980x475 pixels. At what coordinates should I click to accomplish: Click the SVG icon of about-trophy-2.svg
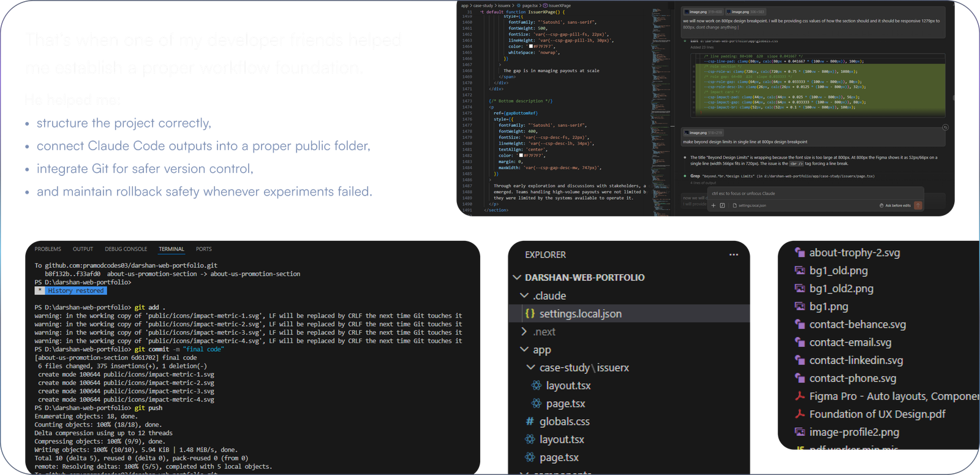(x=799, y=253)
